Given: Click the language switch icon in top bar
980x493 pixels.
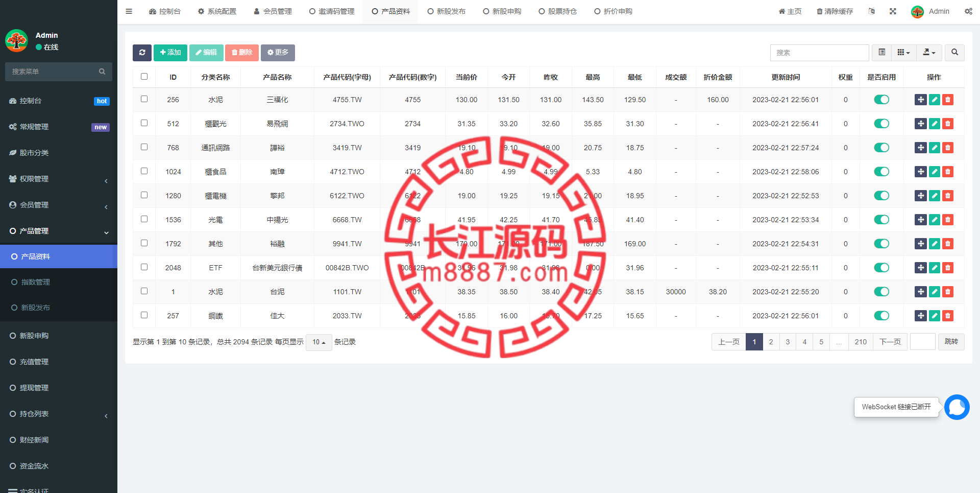Looking at the screenshot, I should (871, 11).
